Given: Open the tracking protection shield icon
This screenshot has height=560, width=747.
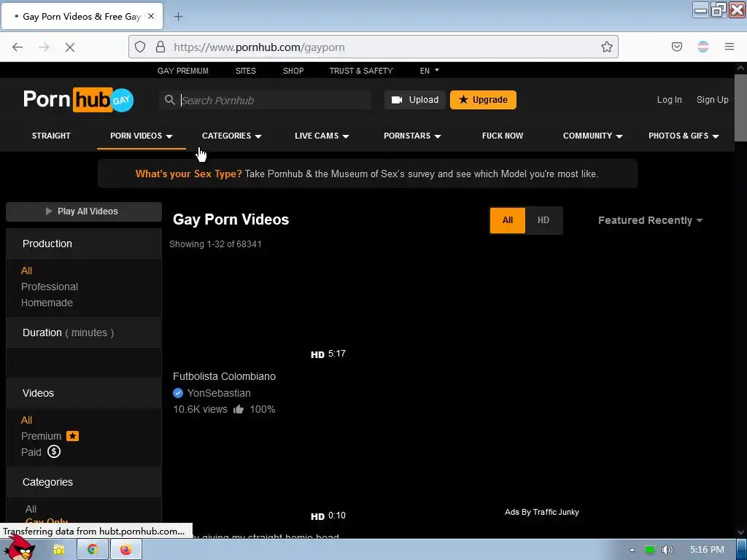Looking at the screenshot, I should pyautogui.click(x=140, y=47).
